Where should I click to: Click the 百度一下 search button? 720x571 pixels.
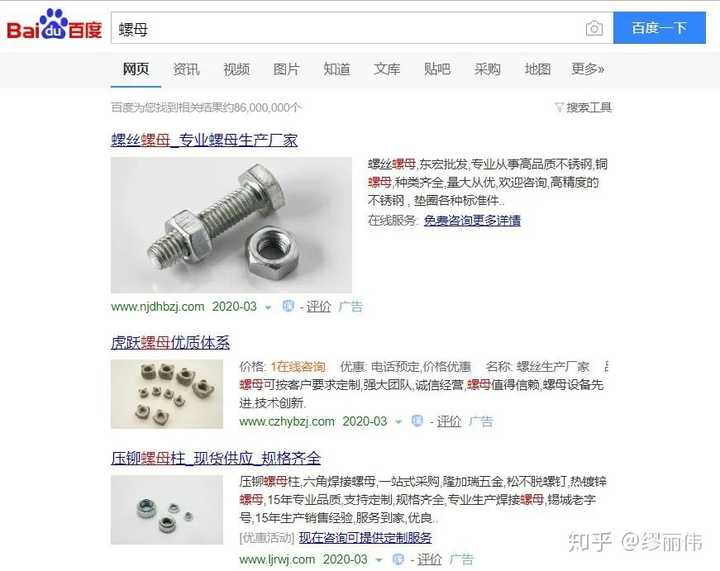(659, 28)
